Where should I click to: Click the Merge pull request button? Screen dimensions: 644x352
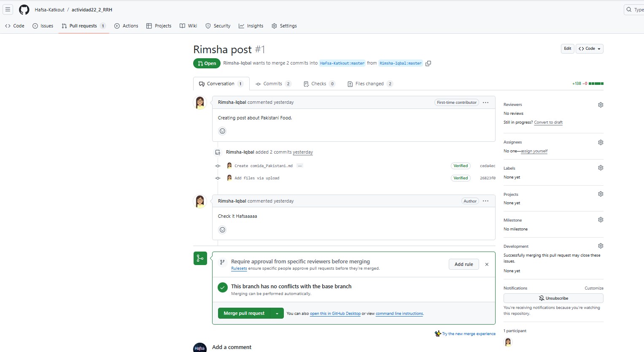tap(244, 314)
